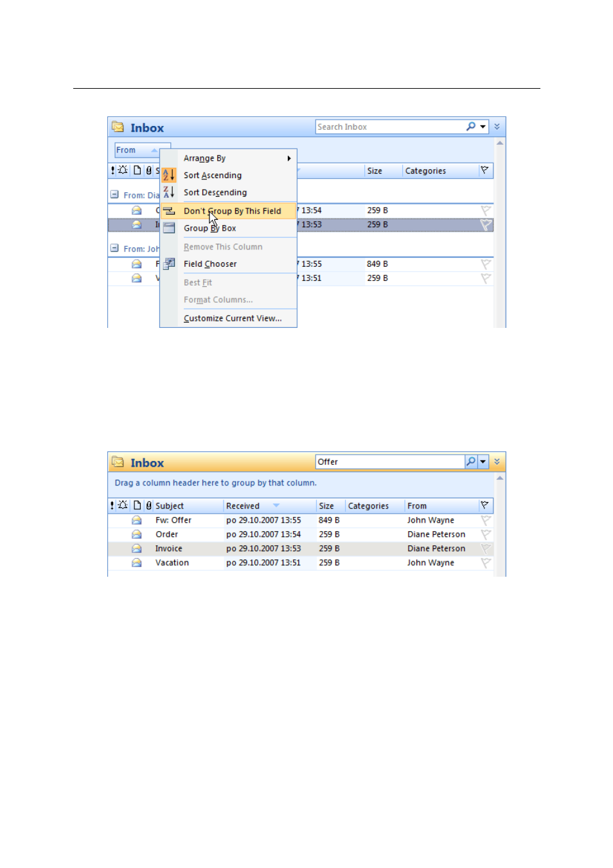Flag the grouped message received 13:51

click(x=486, y=278)
